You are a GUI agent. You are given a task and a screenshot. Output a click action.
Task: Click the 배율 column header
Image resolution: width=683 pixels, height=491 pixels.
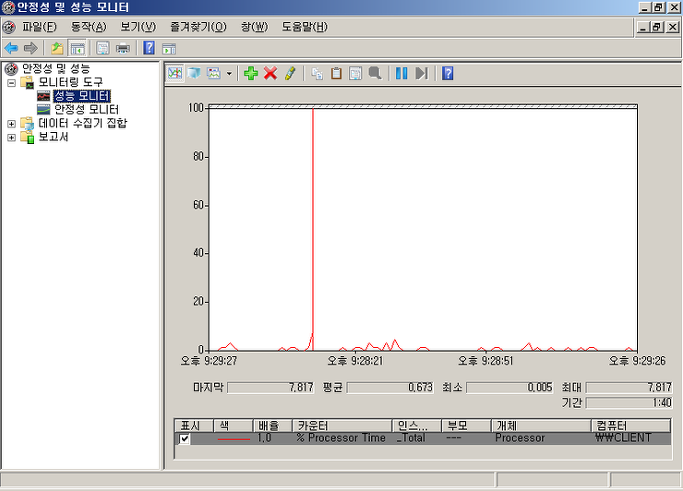(273, 426)
